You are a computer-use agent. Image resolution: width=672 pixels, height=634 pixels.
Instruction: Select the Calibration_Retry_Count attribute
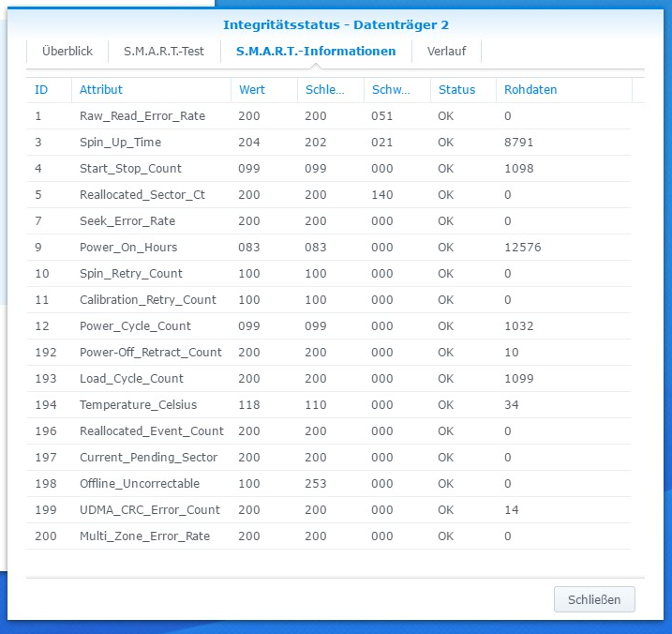pyautogui.click(x=148, y=299)
